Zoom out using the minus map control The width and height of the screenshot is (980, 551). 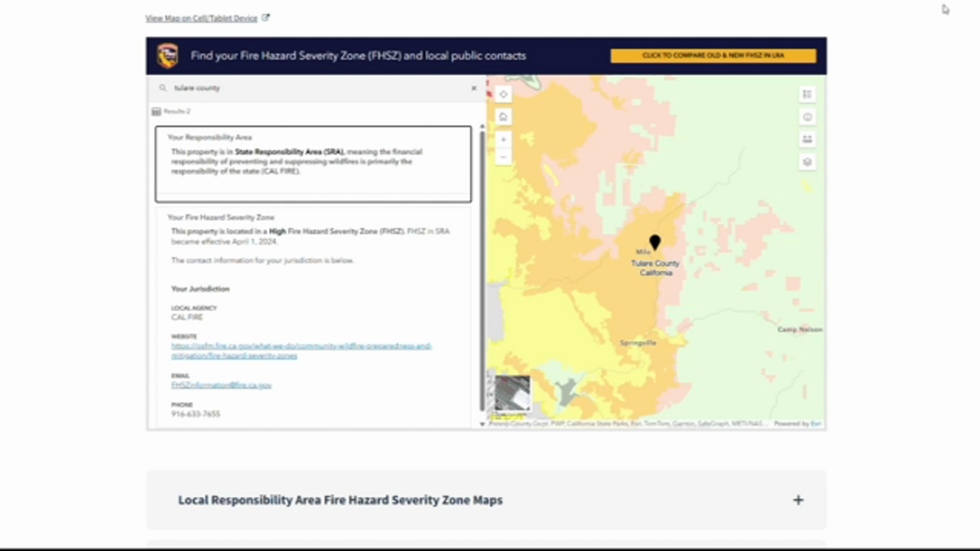tap(503, 157)
